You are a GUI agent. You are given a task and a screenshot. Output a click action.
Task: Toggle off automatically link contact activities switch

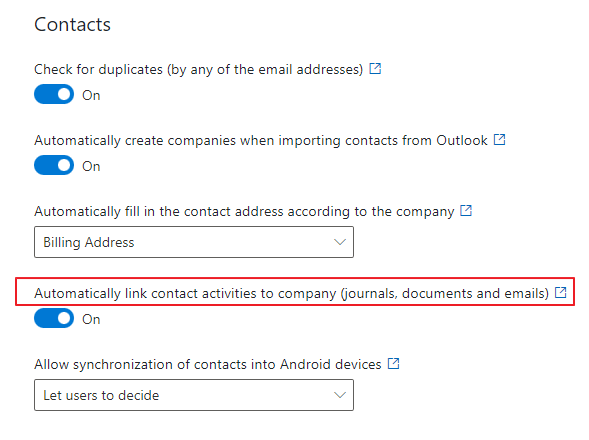coord(54,318)
